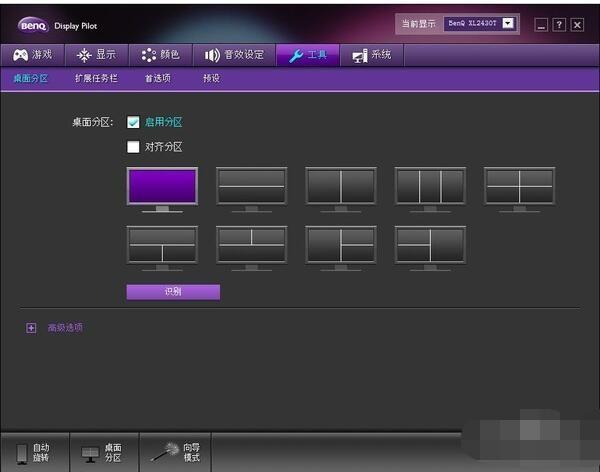Select layout with split top and bottom row
Screen dimensions: 600x472
tap(251, 248)
